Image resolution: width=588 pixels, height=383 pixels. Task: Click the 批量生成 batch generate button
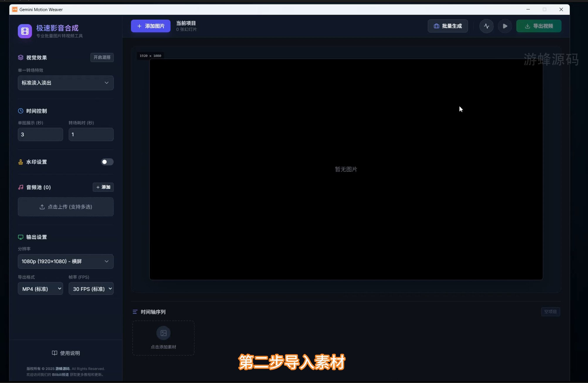point(448,26)
